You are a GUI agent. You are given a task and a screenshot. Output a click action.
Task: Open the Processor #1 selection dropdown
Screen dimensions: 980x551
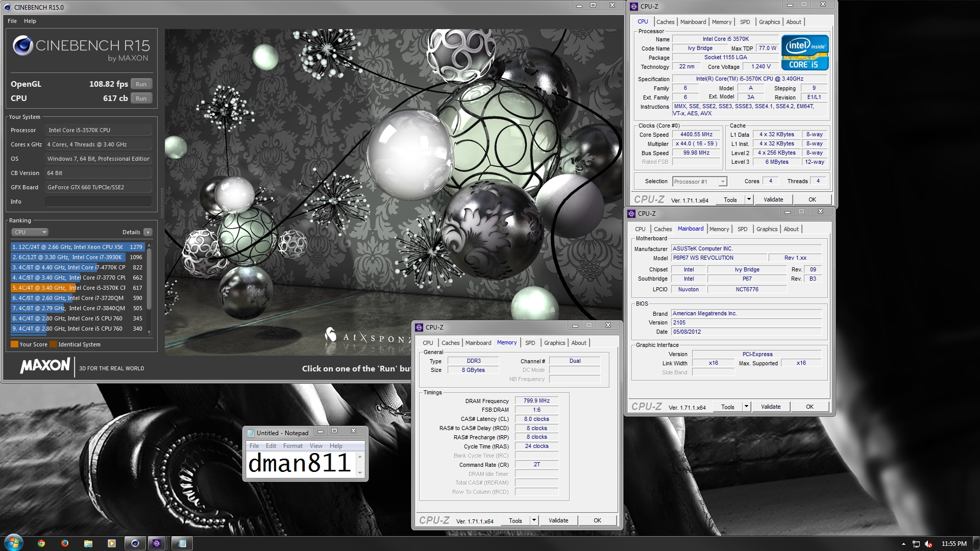699,182
